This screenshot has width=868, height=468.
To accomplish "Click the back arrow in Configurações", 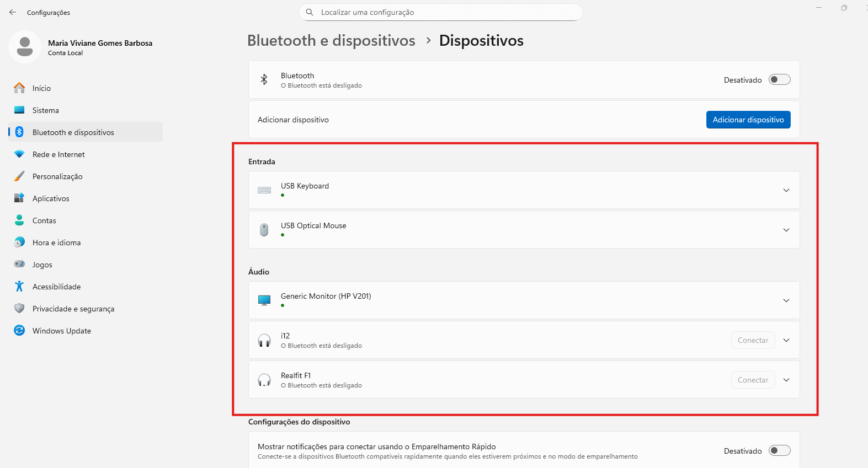I will (13, 12).
